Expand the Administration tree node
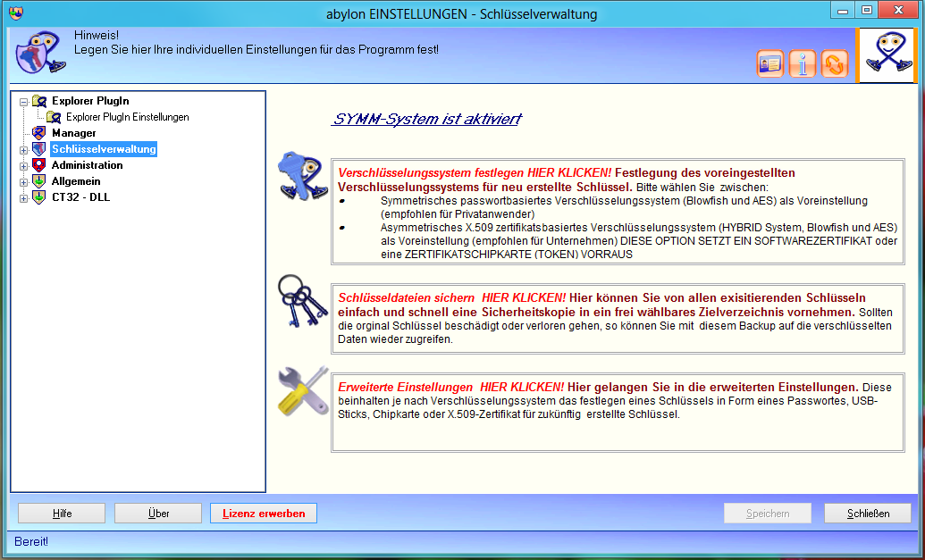 point(23,166)
